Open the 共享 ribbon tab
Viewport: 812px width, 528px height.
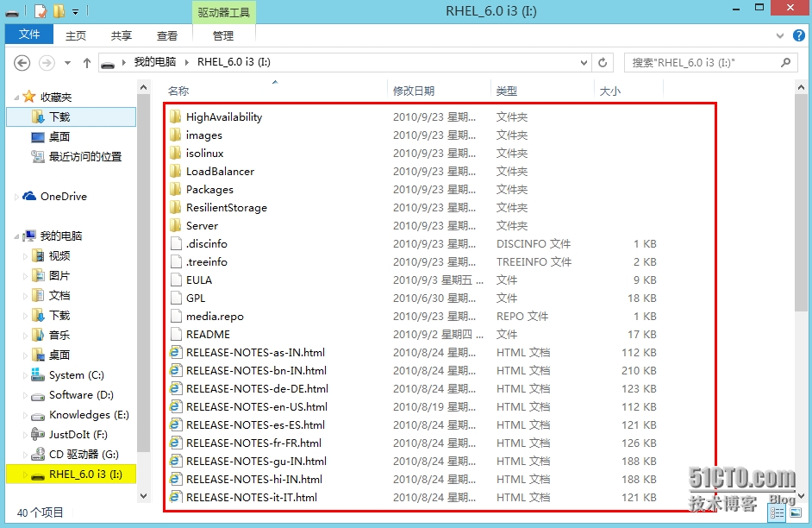point(122,35)
